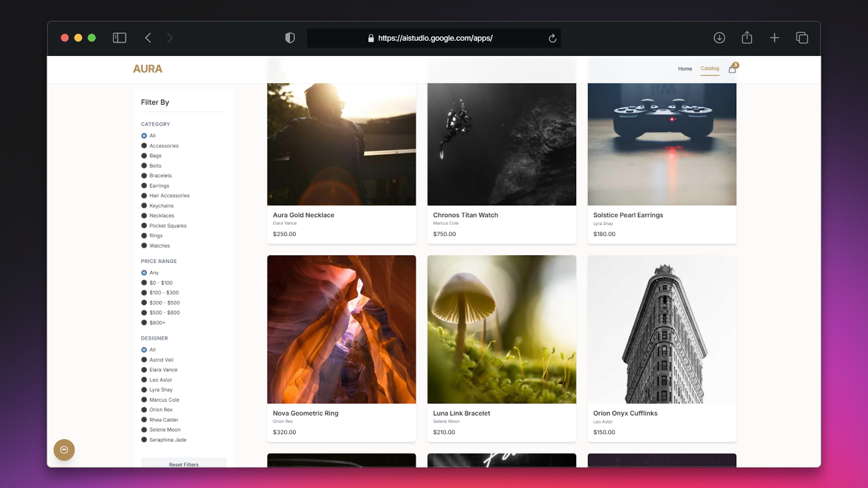This screenshot has height=488, width=868.
Task: Open the Aura Gold Necklace title
Action: click(x=303, y=215)
